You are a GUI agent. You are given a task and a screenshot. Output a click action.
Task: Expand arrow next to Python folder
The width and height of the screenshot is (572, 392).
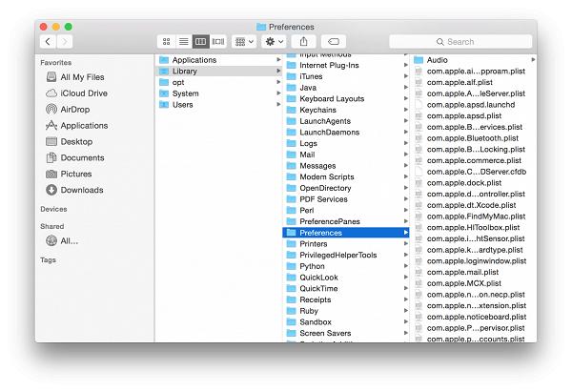pyautogui.click(x=406, y=266)
